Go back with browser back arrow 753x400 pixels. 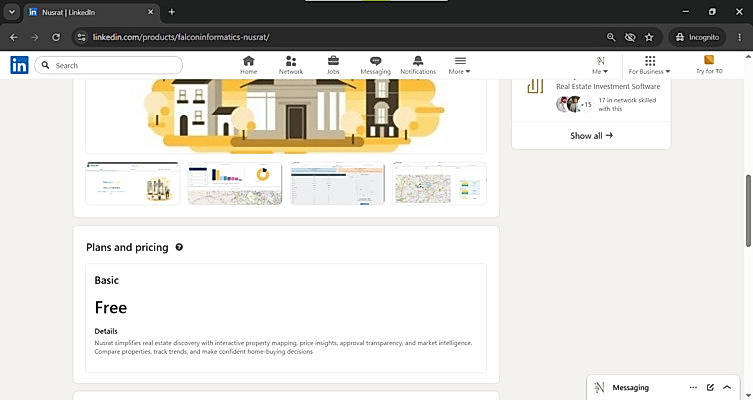tap(13, 37)
